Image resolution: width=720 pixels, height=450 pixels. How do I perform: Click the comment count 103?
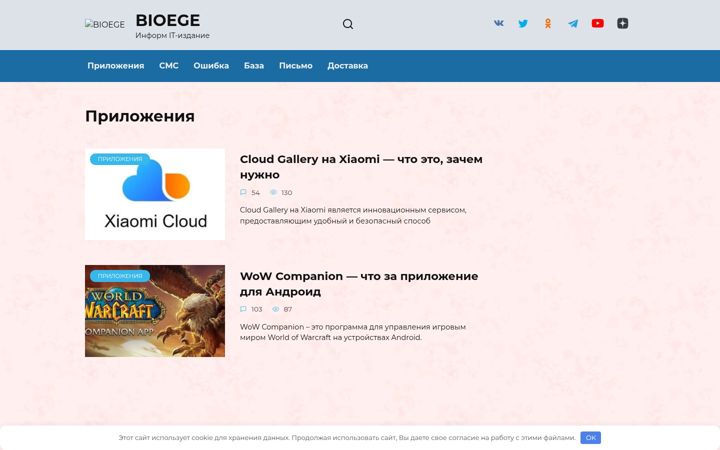pos(257,309)
